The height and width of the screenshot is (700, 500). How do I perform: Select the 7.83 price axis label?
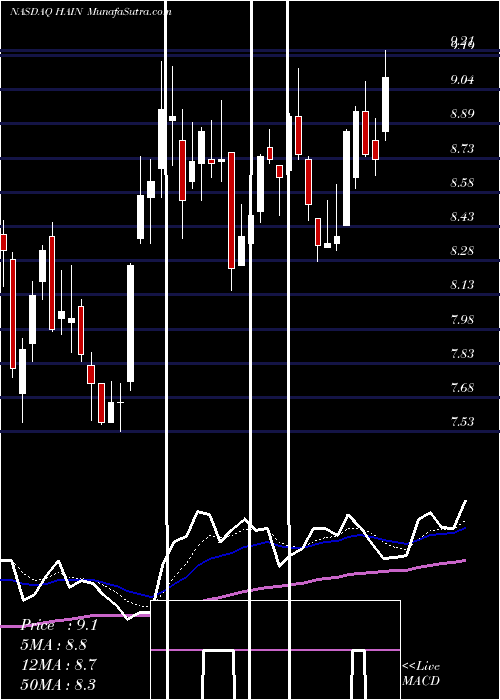pyautogui.click(x=462, y=354)
